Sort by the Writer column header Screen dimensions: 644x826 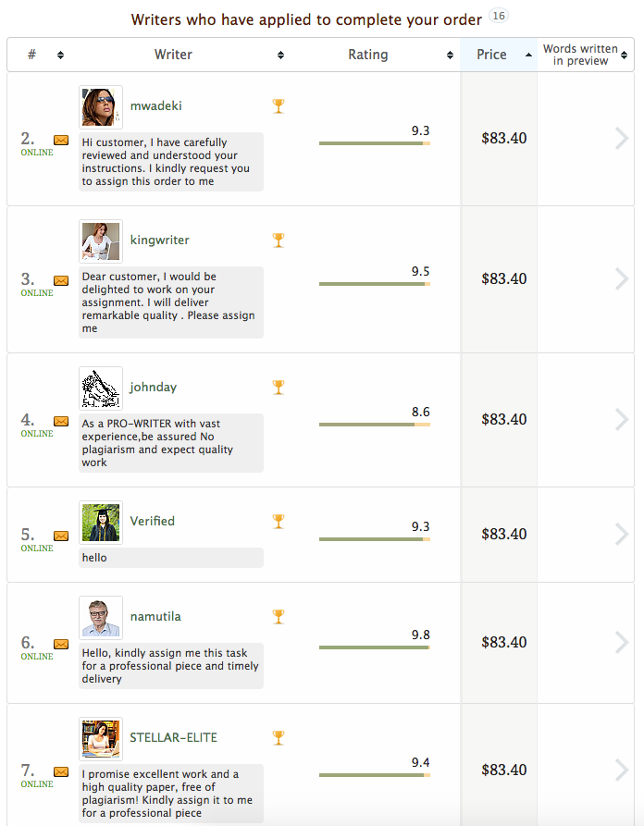click(173, 55)
